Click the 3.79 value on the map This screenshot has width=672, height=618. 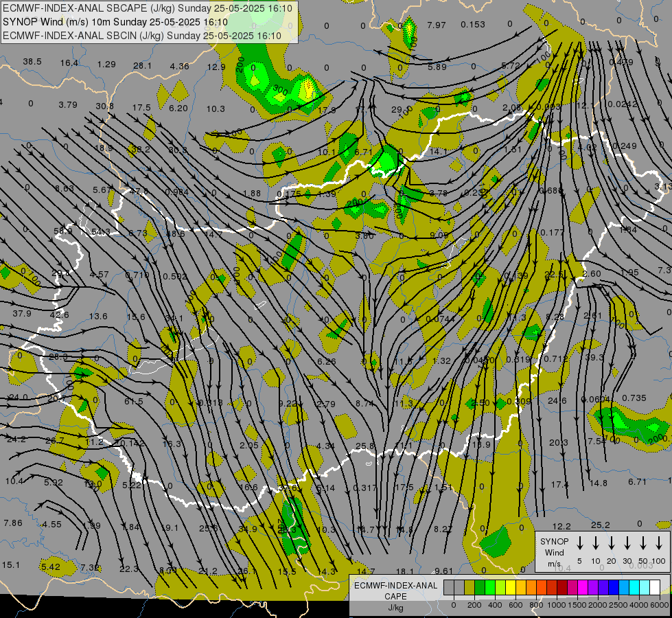tap(68, 104)
